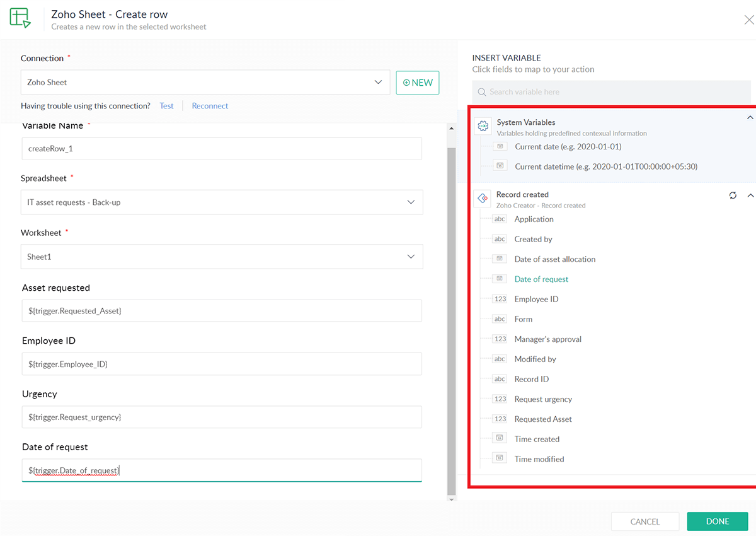This screenshot has width=756, height=536.
Task: Click the NEW connection button
Action: [x=418, y=83]
